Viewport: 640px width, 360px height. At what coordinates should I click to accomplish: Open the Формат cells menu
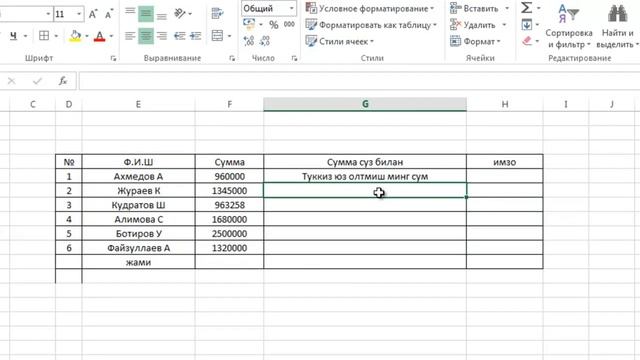[475, 41]
